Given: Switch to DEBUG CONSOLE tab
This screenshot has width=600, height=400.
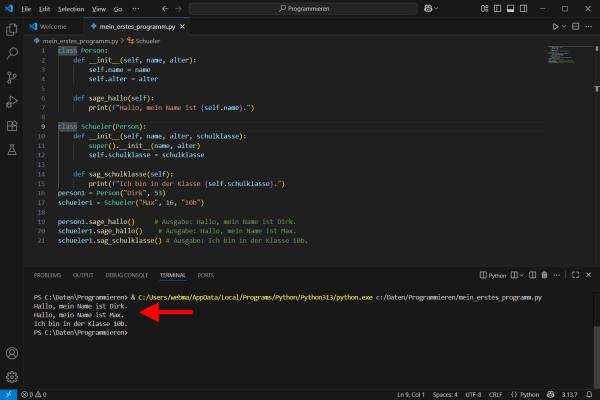Looking at the screenshot, I should [127, 275].
